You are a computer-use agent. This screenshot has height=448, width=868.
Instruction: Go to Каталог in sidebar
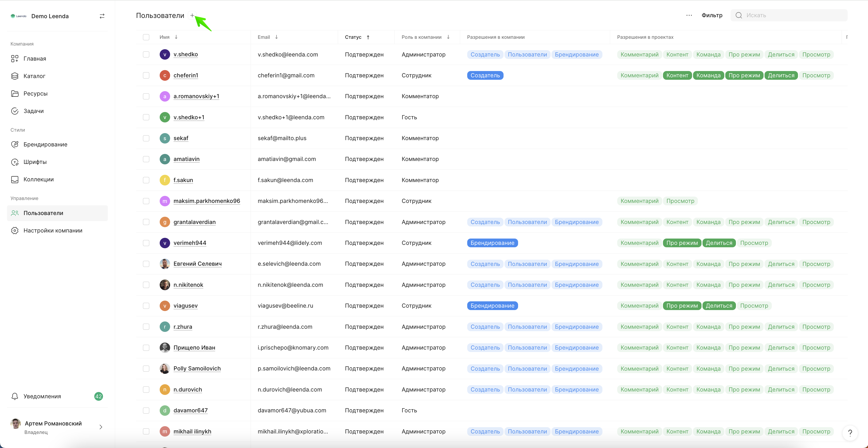click(x=34, y=76)
